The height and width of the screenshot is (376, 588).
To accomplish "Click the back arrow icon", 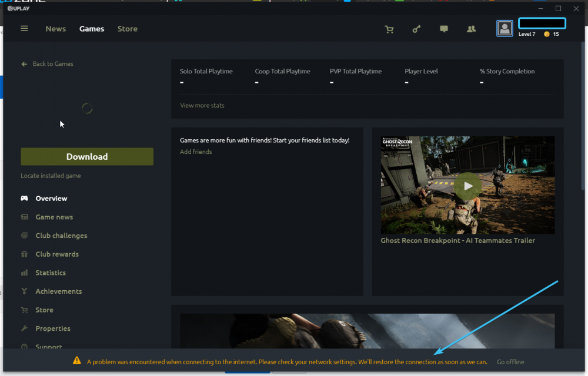I will [24, 64].
